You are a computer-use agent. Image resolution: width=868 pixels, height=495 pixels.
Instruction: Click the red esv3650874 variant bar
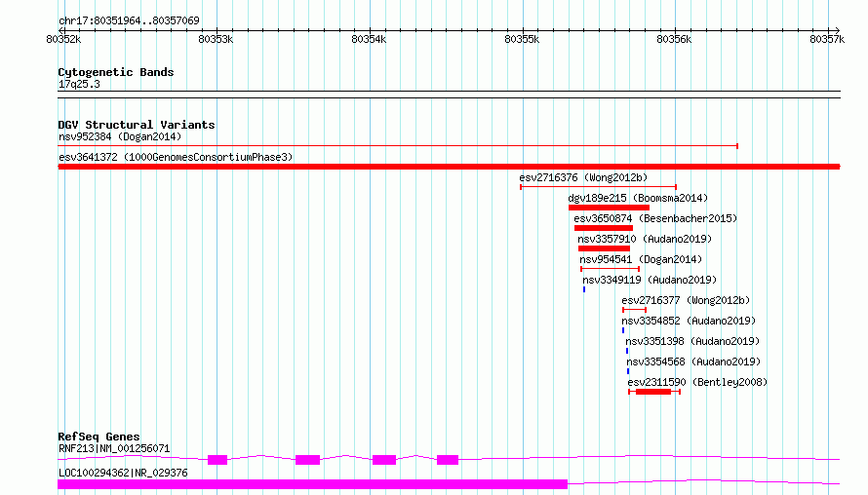pyautogui.click(x=604, y=228)
